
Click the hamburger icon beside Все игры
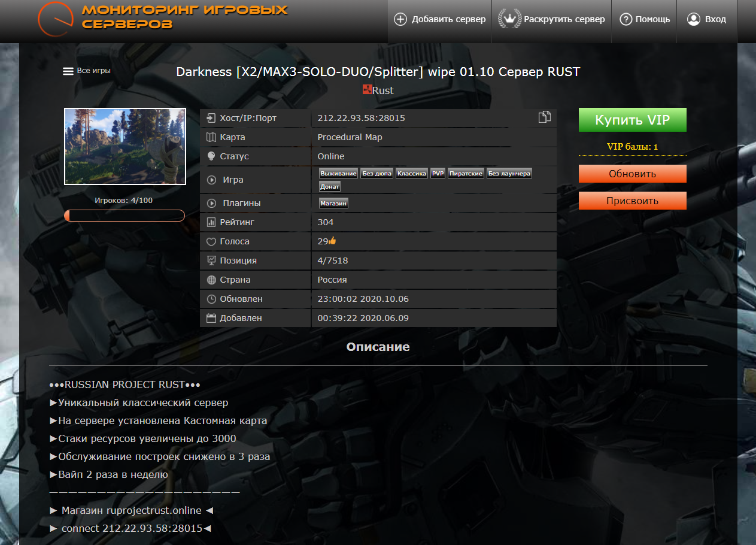pyautogui.click(x=68, y=71)
